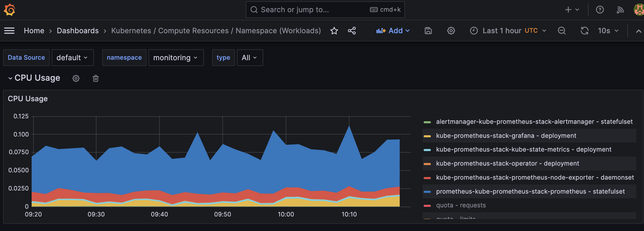Click the CPU Usage panel title
644x231 pixels.
[x=28, y=99]
